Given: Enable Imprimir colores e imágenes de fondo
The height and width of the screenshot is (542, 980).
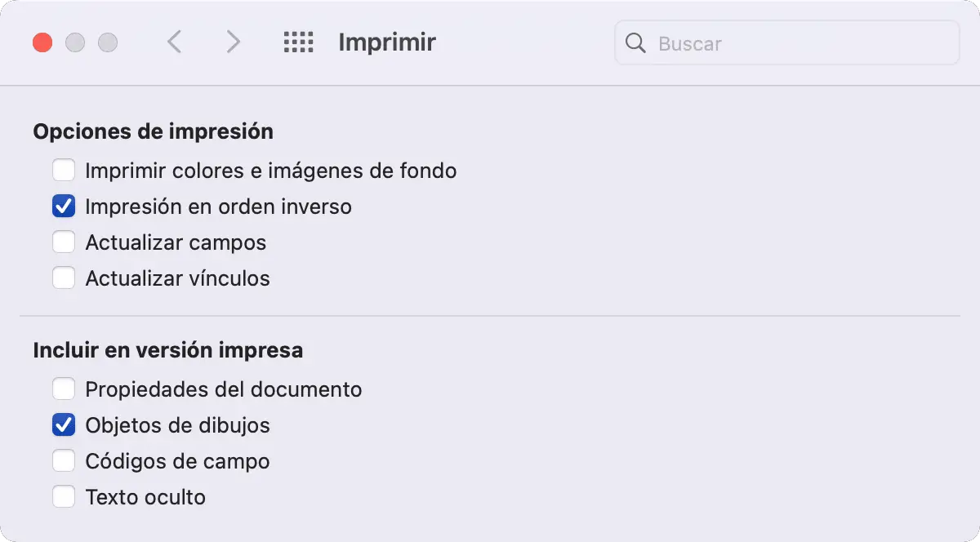Looking at the screenshot, I should 64,171.
